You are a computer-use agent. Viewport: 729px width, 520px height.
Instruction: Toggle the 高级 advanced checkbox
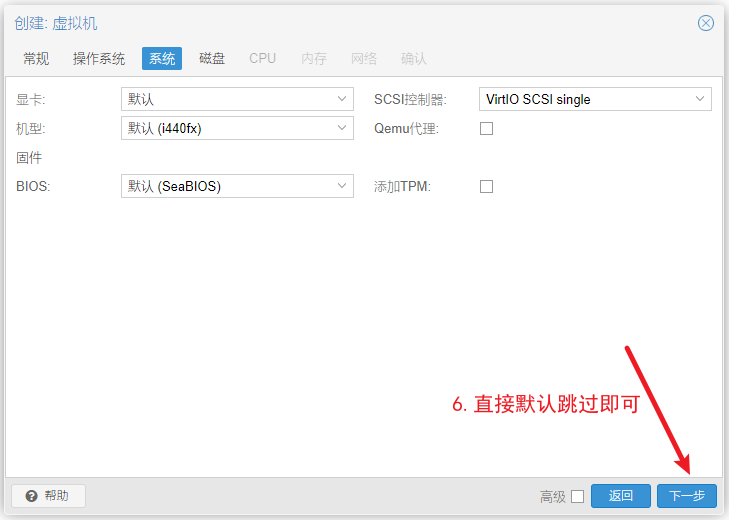[x=577, y=496]
